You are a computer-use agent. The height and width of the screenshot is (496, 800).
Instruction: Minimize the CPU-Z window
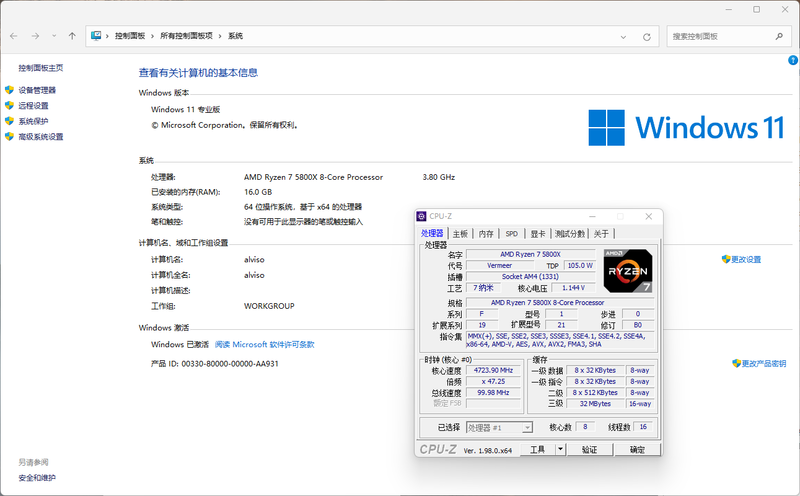[x=592, y=216]
